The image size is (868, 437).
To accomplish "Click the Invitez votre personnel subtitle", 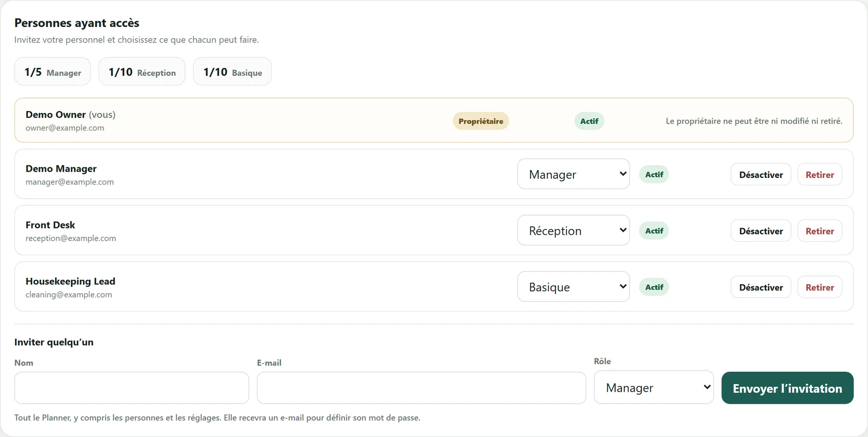I will (136, 40).
